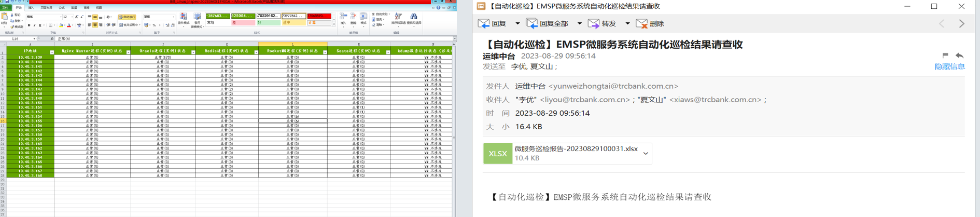
Task: Click the Paste icon in Excel ribbon
Action: pos(4,16)
